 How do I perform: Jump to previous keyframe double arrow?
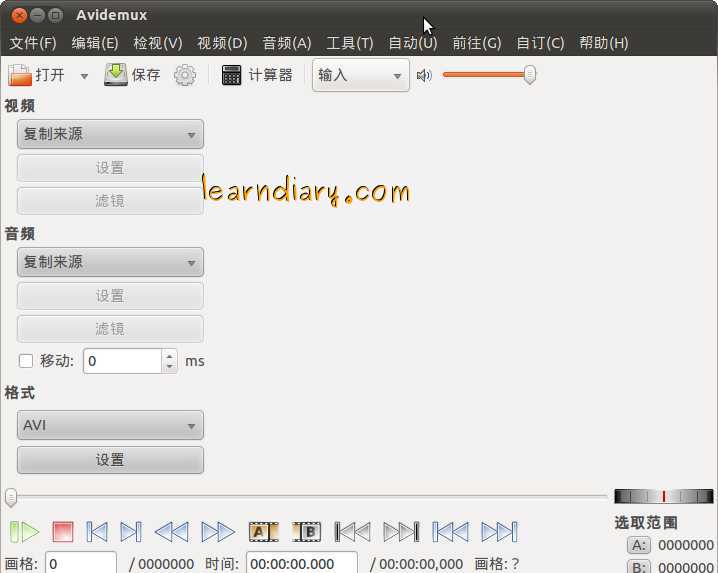click(x=172, y=532)
